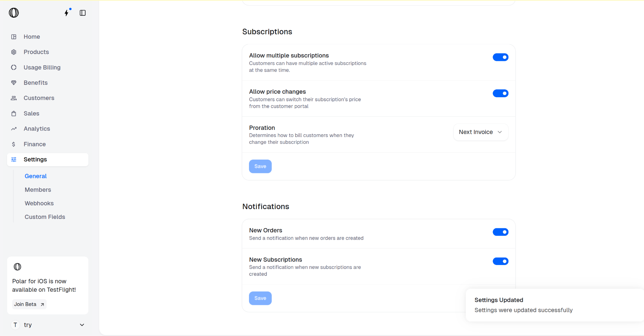Click the Sales shopping bag icon
644x336 pixels.
14,113
